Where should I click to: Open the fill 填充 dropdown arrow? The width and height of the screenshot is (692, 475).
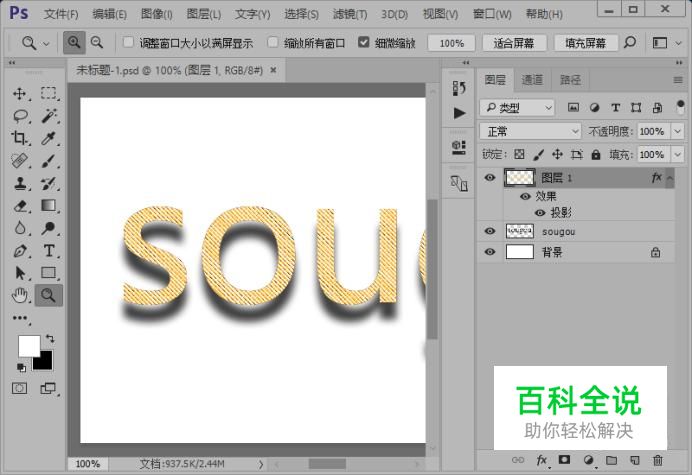pos(677,155)
